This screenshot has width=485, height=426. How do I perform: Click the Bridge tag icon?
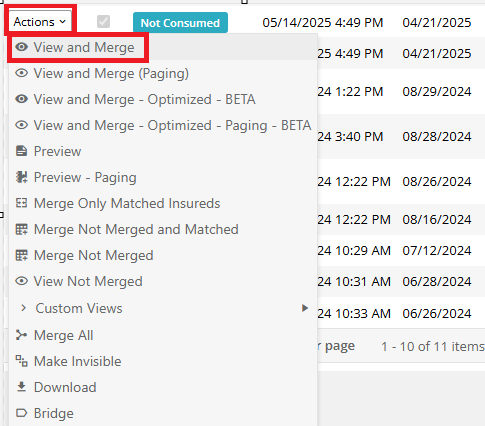click(22, 413)
